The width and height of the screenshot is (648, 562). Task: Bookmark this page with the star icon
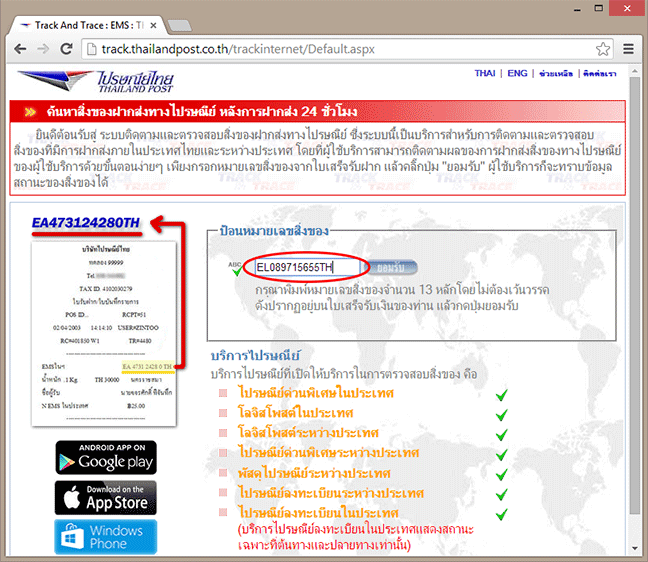pyautogui.click(x=603, y=49)
